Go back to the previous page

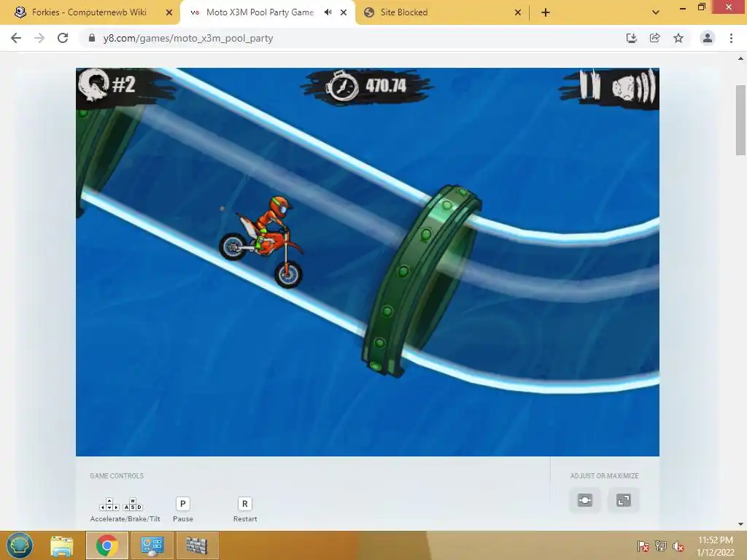pyautogui.click(x=16, y=38)
